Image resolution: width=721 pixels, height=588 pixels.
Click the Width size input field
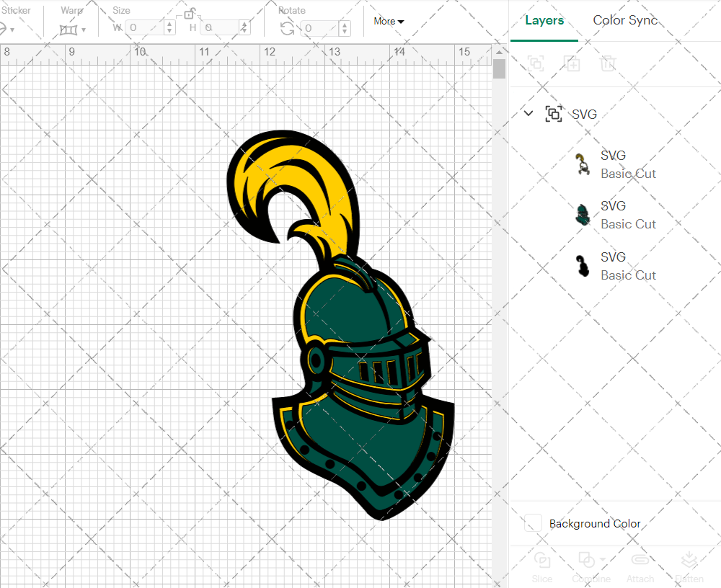[145, 27]
